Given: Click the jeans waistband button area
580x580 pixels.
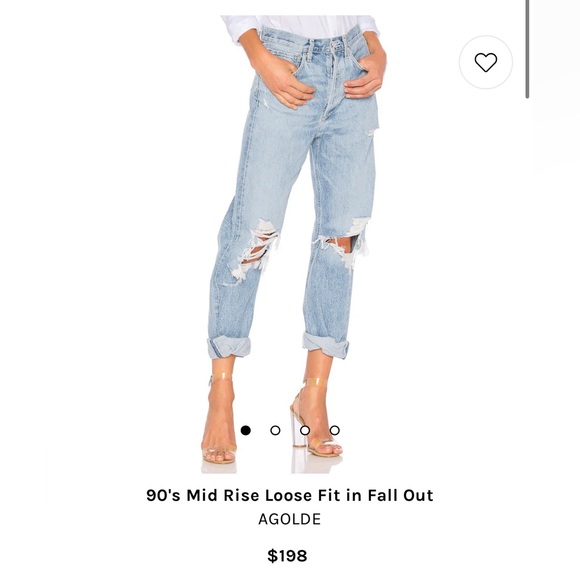Looking at the screenshot, I should click(x=335, y=45).
